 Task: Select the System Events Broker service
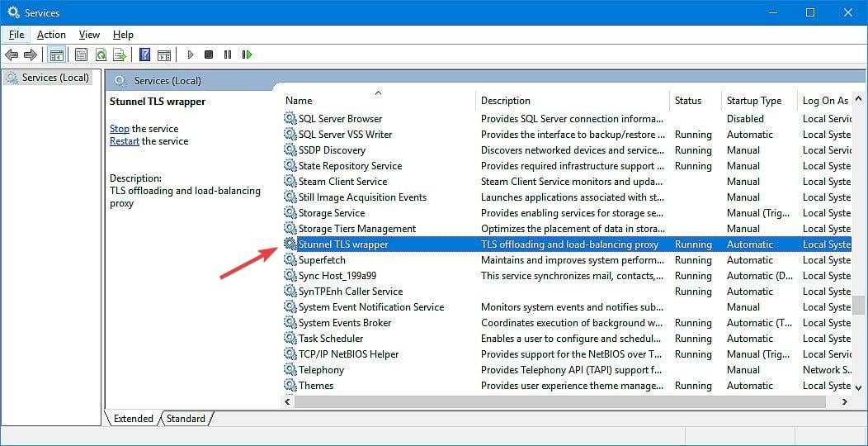[x=567, y=322]
